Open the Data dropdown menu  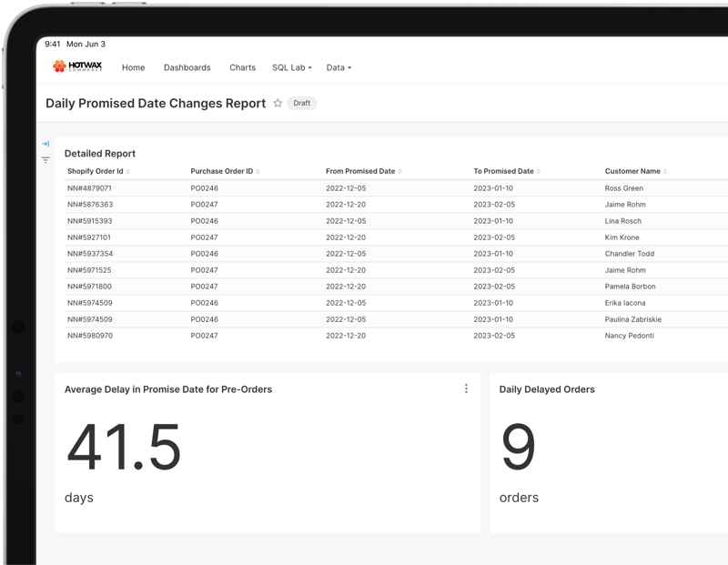click(339, 67)
